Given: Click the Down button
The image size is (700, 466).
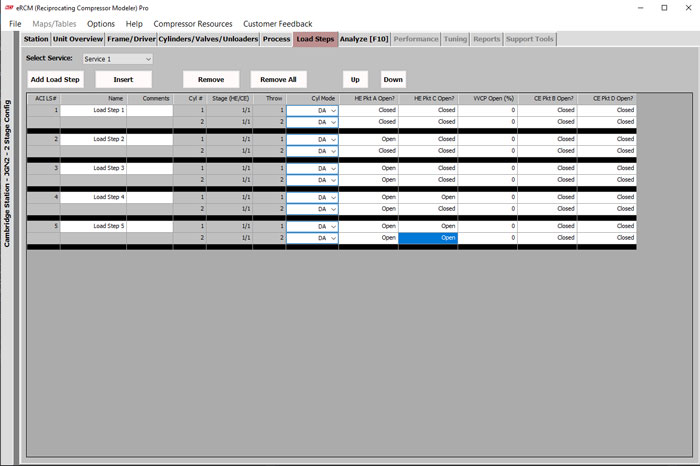Looking at the screenshot, I should [x=393, y=79].
